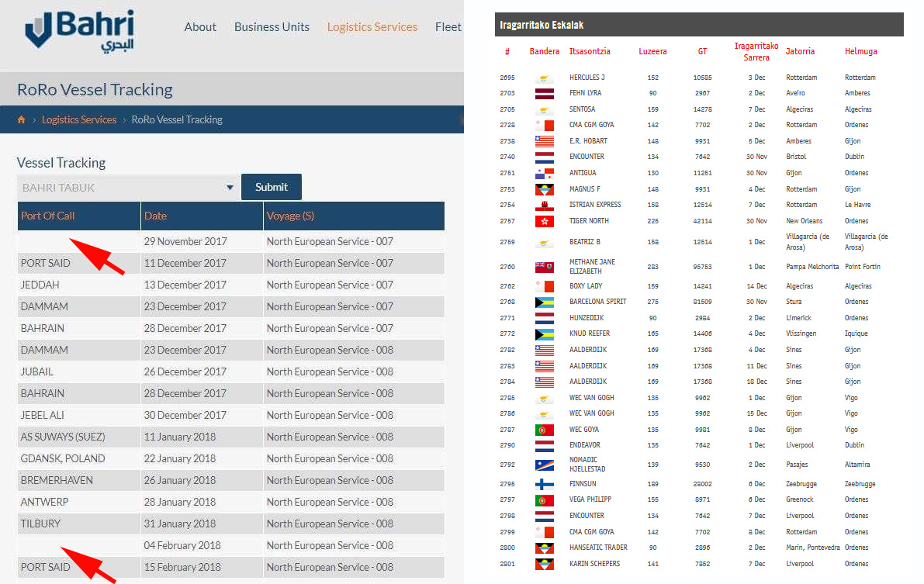Click flag icon in ISTRIAN EXPRESS row
This screenshot has width=924, height=584.
click(x=545, y=205)
